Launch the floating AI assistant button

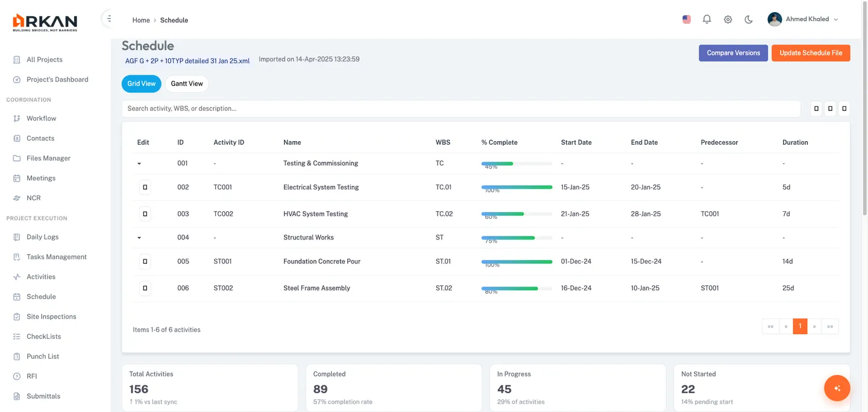coord(837,388)
